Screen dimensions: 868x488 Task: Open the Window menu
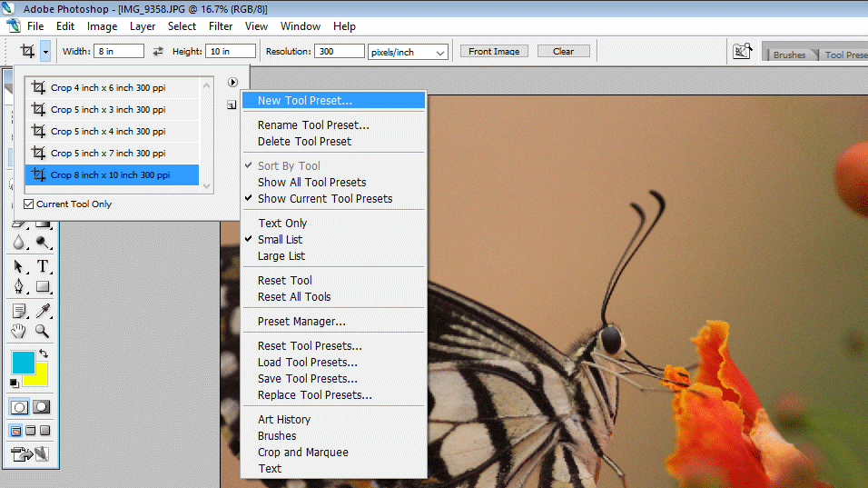tap(300, 26)
